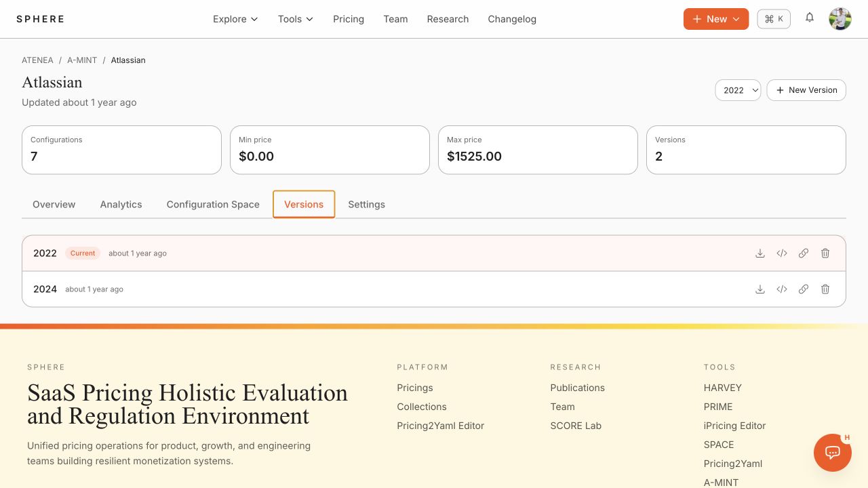This screenshot has height=488, width=868.
Task: Open footer Pricing2Yaml tool link
Action: coord(733,464)
